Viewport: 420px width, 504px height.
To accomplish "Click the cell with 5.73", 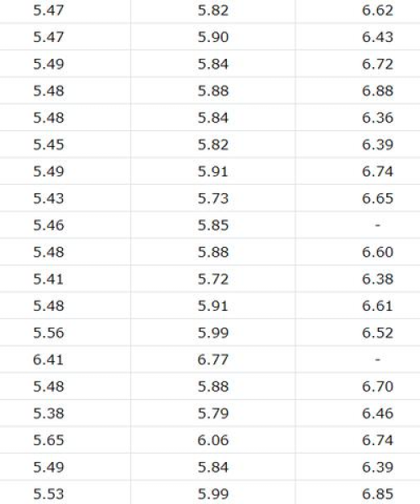I will 213,198.
